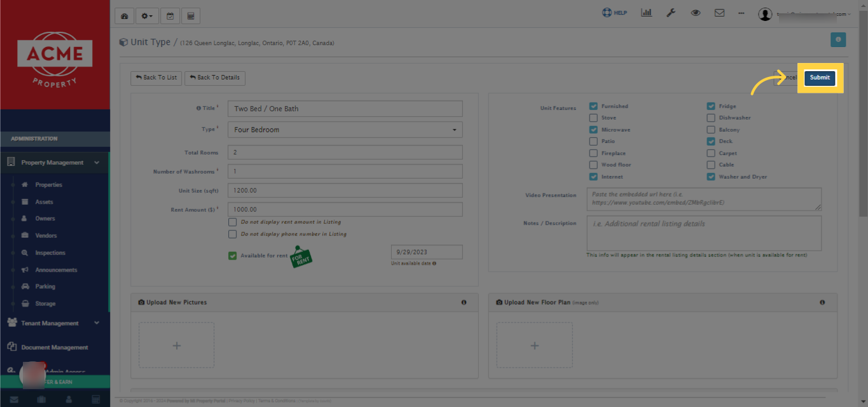Screen dimensions: 868x407
Task: Open the Type dropdown showing Four Bedroom
Action: pos(345,129)
